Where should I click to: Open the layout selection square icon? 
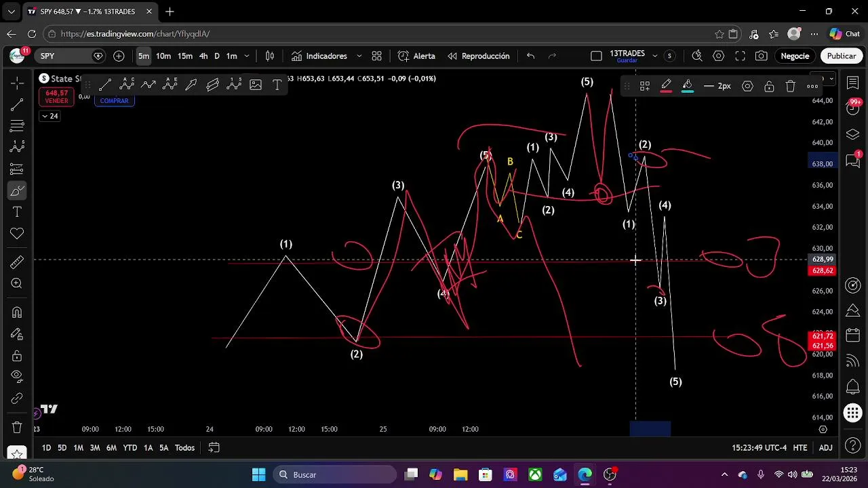point(596,56)
